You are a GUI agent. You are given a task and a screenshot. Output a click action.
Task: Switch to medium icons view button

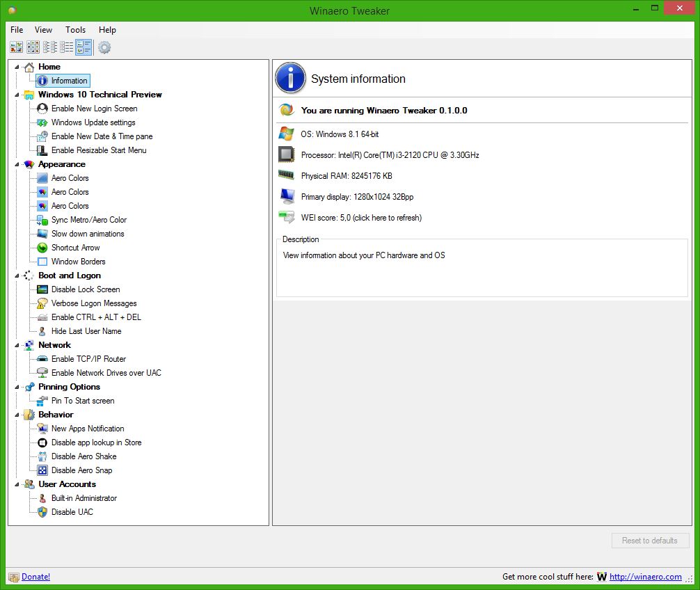pyautogui.click(x=33, y=47)
